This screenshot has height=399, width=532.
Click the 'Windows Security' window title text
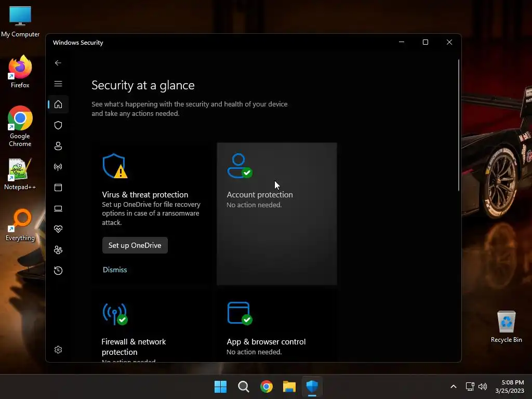point(78,43)
